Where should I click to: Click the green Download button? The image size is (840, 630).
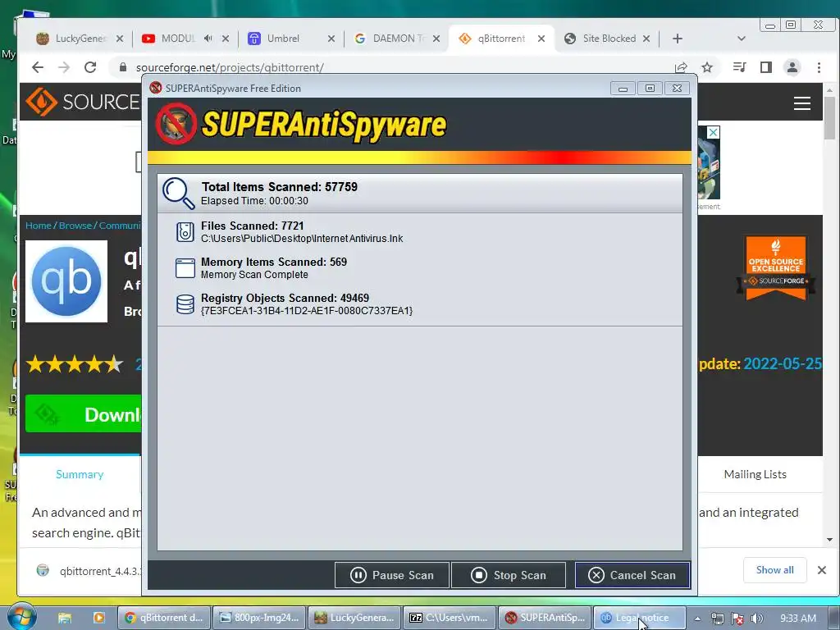click(x=84, y=413)
